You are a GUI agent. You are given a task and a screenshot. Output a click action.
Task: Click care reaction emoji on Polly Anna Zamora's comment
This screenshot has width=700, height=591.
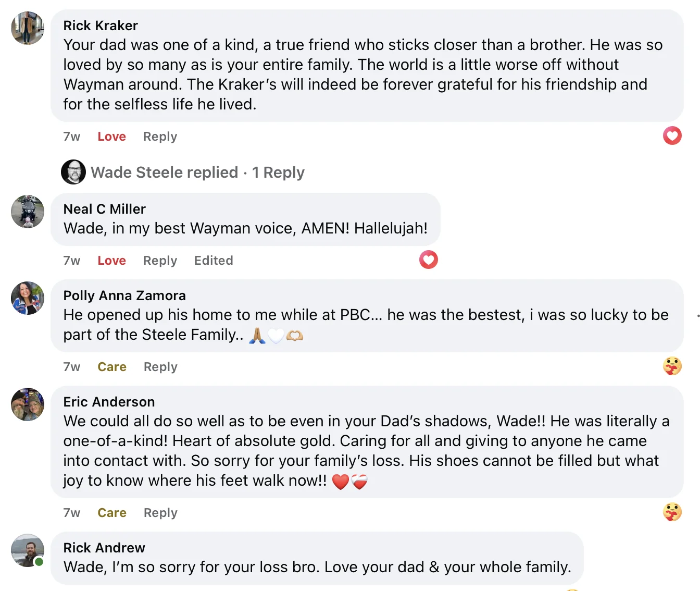pyautogui.click(x=672, y=366)
